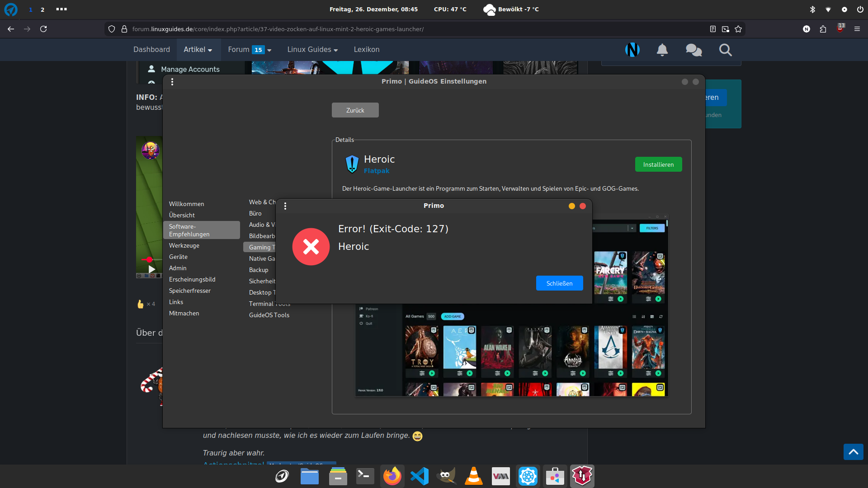Open Visual Studio Code from dock

[x=420, y=476]
